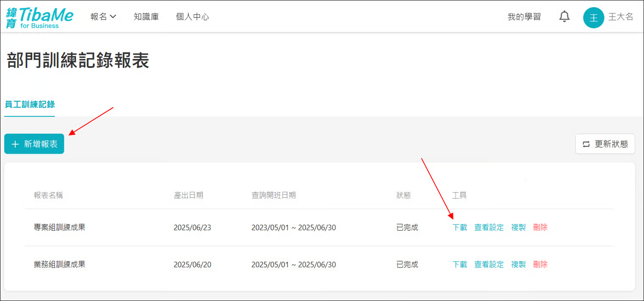
Task: Download the 專案組訓練成果 report
Action: [460, 227]
